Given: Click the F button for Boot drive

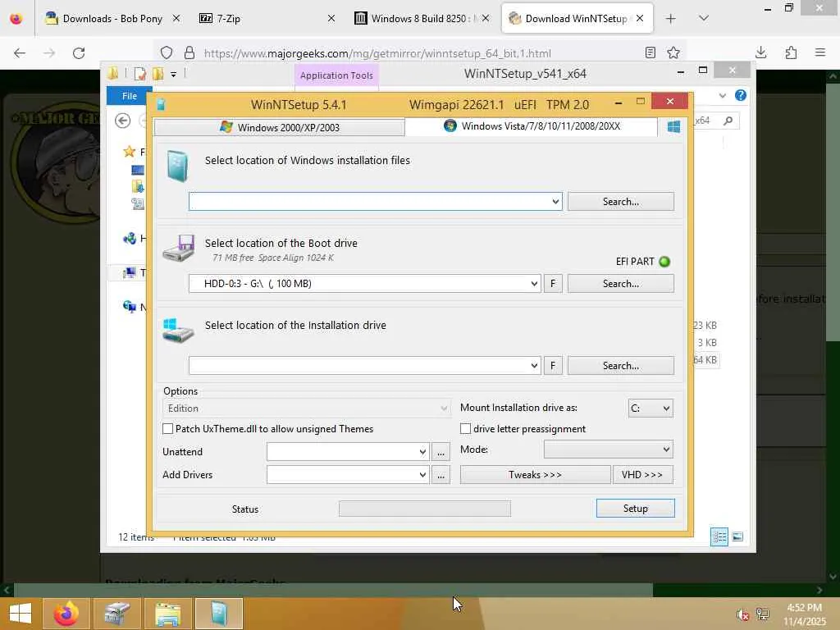Looking at the screenshot, I should [x=553, y=283].
